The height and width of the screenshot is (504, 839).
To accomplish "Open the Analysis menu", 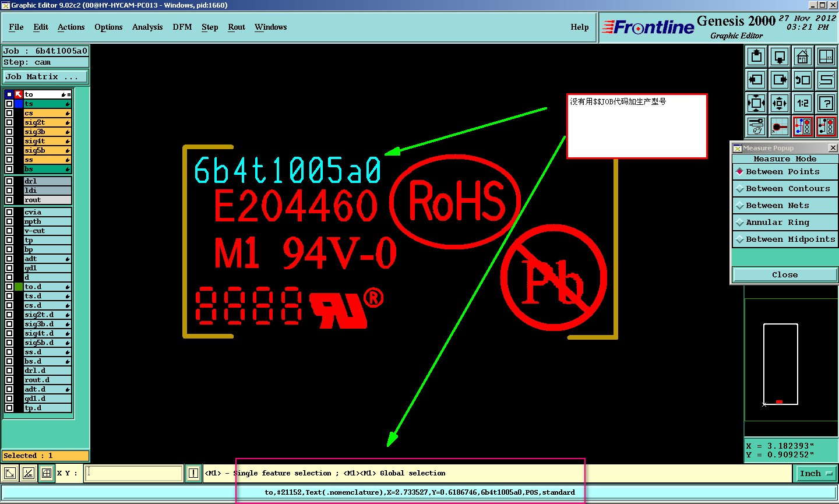I will pyautogui.click(x=147, y=27).
